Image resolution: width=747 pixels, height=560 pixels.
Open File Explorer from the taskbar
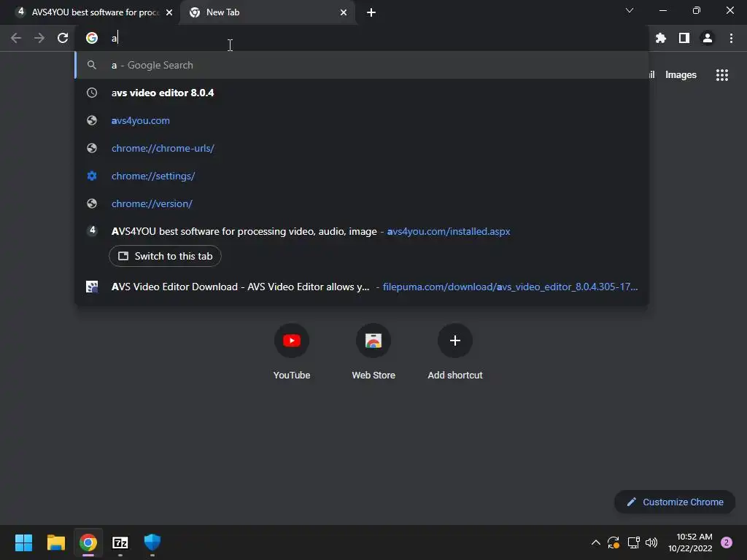click(x=55, y=542)
